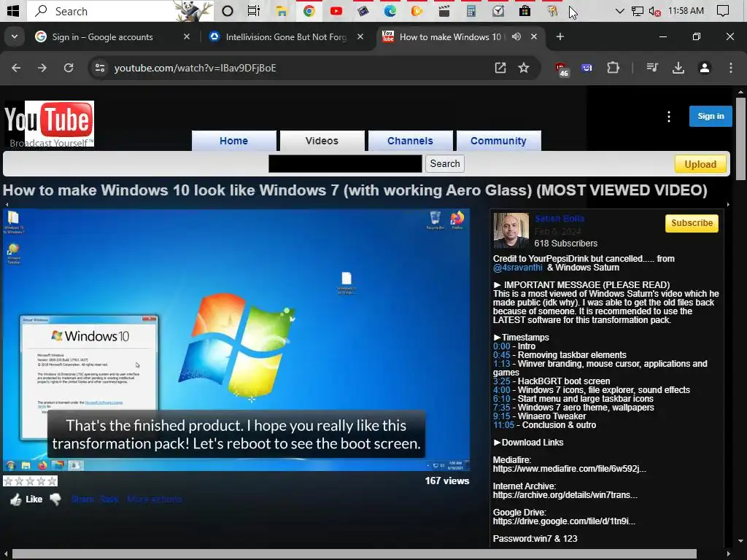Subscribe to Satish Bolla's channel
This screenshot has height=560, width=747.
click(692, 223)
